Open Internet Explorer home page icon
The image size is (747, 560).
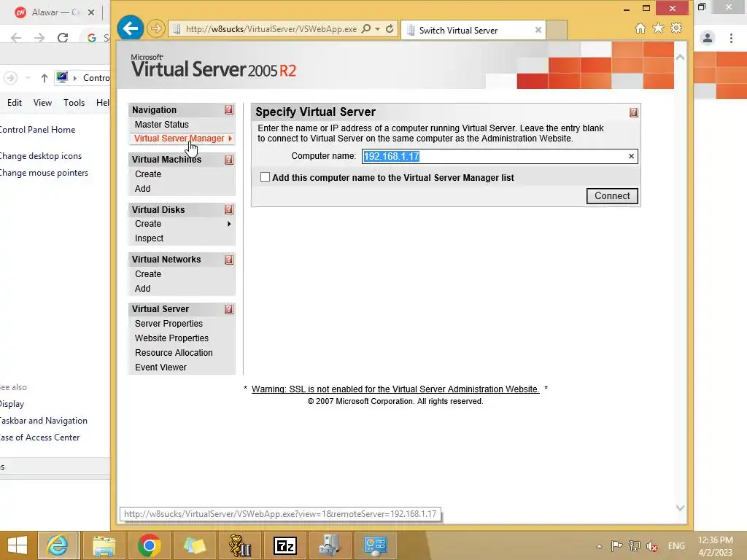pos(640,28)
